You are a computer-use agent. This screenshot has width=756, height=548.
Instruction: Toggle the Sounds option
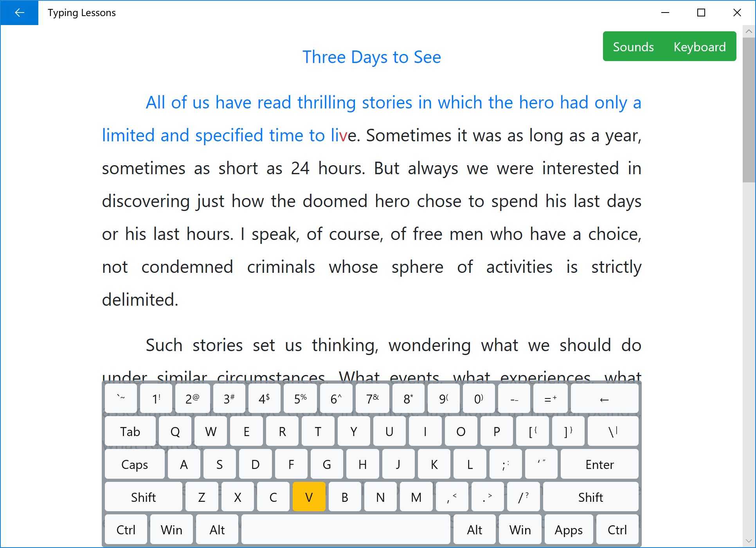(633, 47)
